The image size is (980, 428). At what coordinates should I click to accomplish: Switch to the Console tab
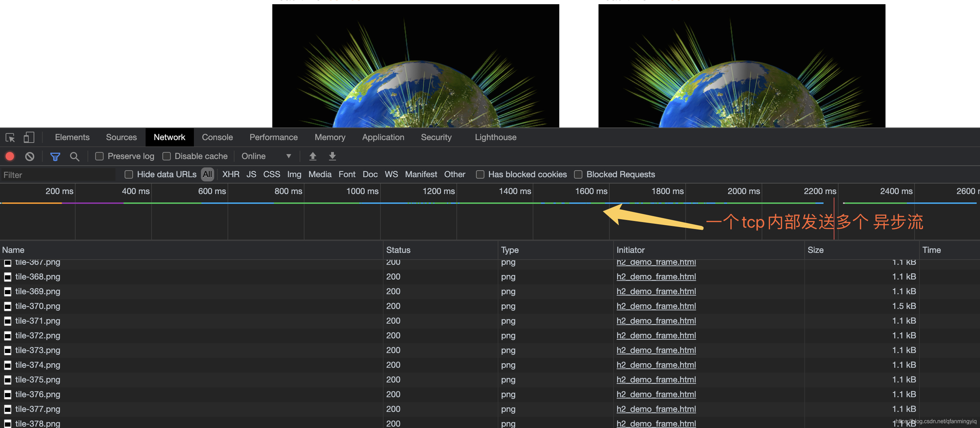coord(217,137)
